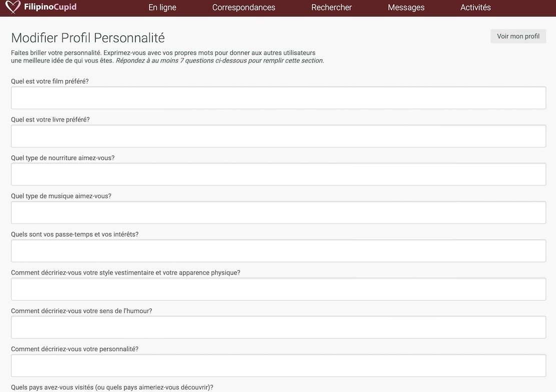Click the italic Répondez à au moins 7 questions note
Screen dimensions: 556x392
220,60
